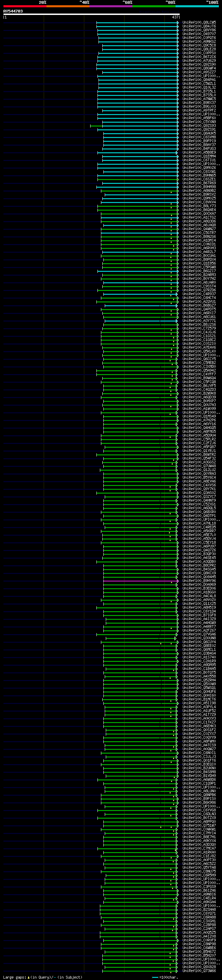
Task: Open hit UniRef100_B6TR69
Action: (x=199, y=183)
